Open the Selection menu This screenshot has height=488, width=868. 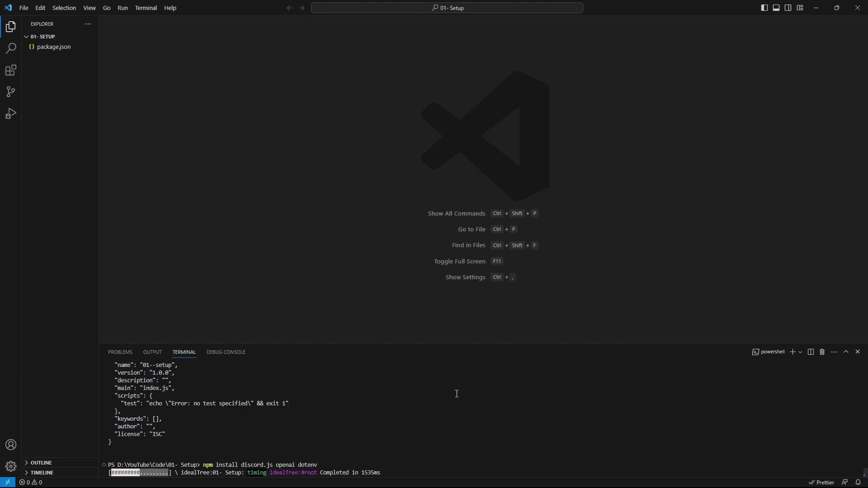click(64, 8)
